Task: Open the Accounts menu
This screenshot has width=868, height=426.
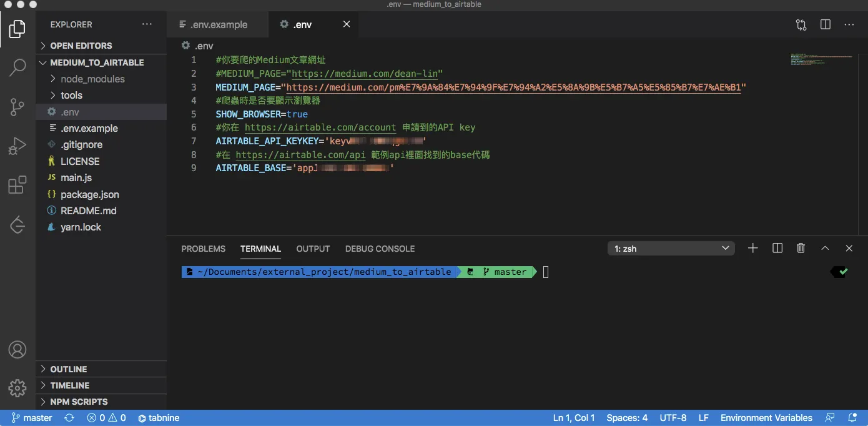Action: 17,349
